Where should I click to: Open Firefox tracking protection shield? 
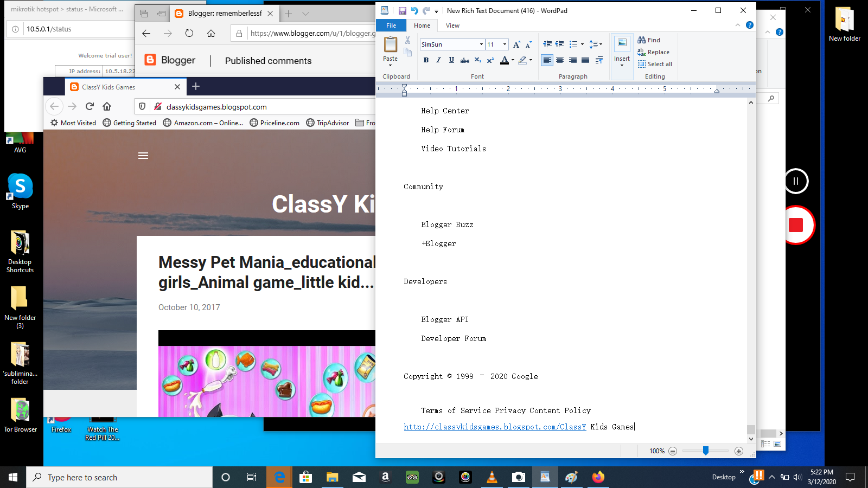[142, 106]
